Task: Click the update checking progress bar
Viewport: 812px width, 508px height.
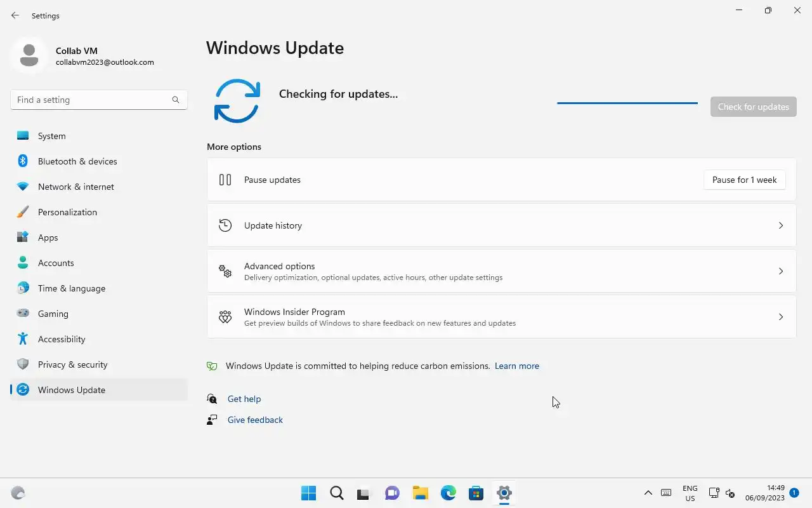Action: pos(627,103)
